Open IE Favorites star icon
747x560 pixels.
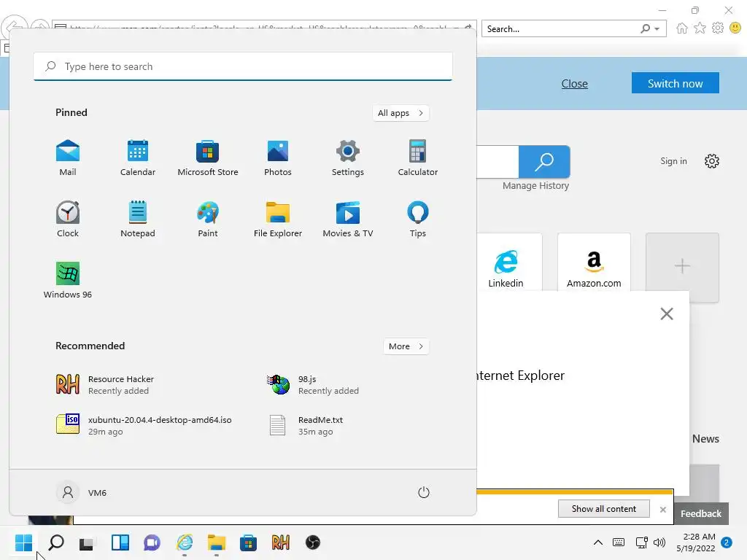[x=700, y=28]
